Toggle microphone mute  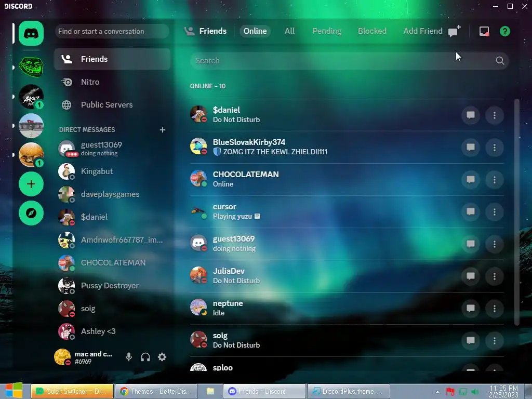(x=129, y=357)
